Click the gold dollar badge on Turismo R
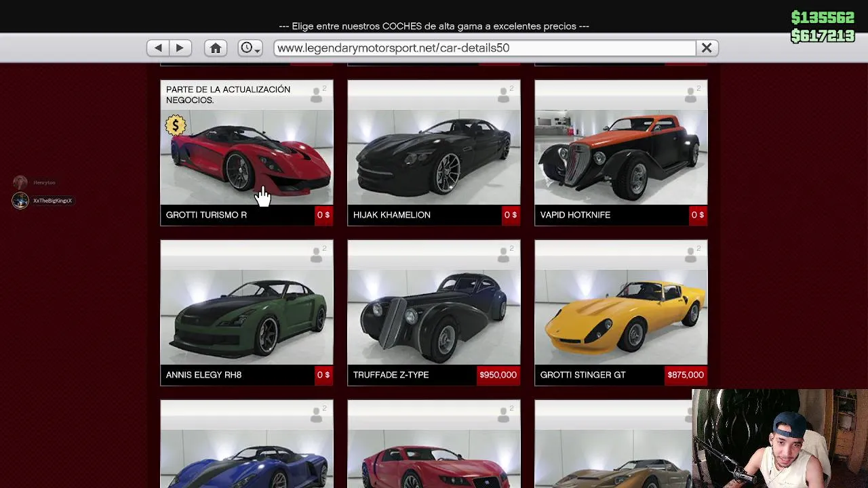This screenshot has width=868, height=488. click(x=176, y=125)
